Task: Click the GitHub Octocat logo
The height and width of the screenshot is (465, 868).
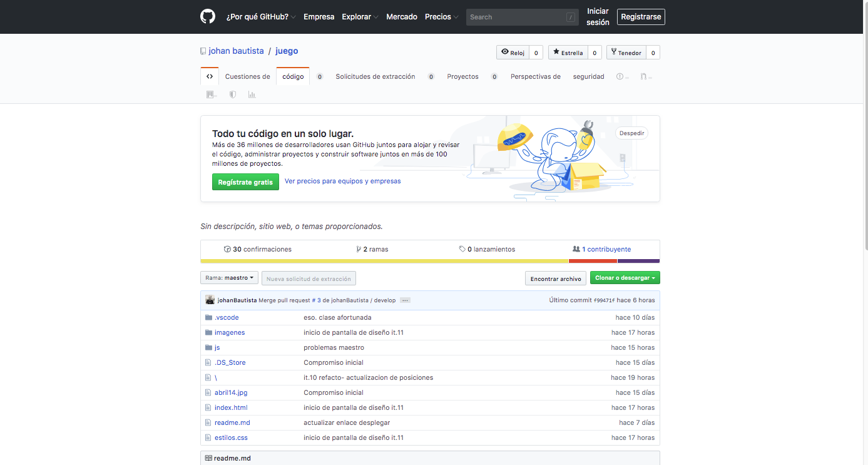Action: coord(208,17)
